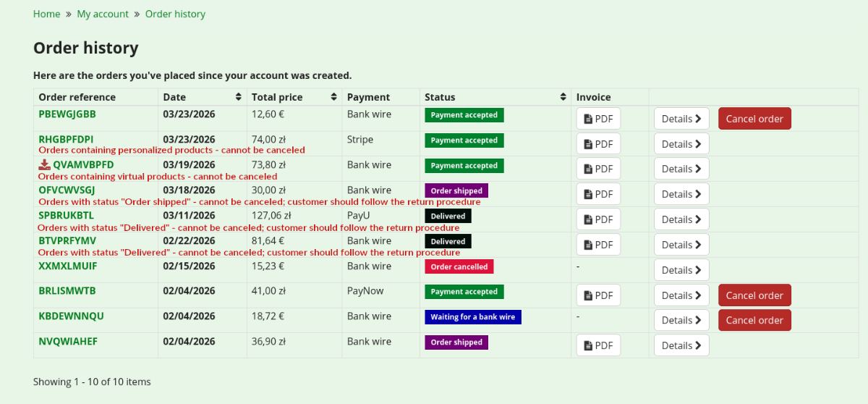Go to Home breadcrumb

click(47, 14)
